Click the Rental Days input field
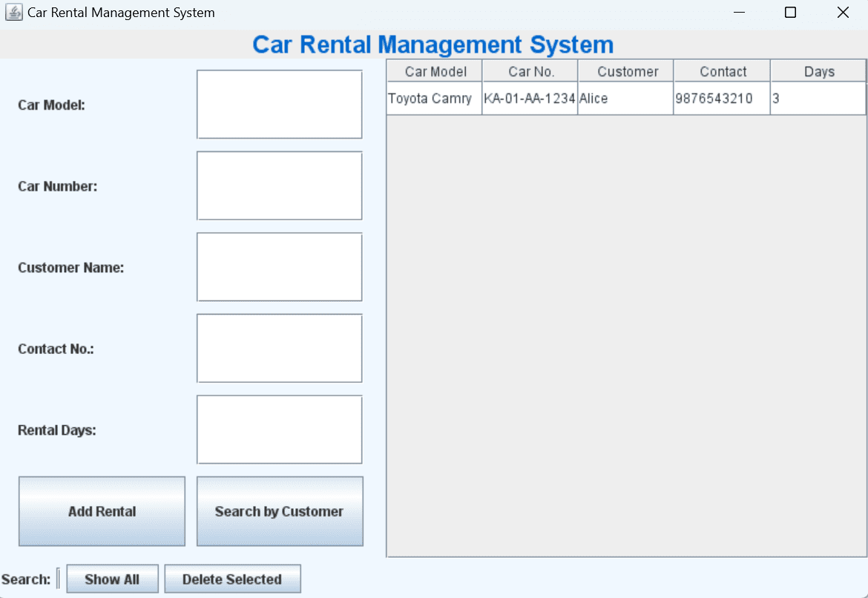 [279, 430]
